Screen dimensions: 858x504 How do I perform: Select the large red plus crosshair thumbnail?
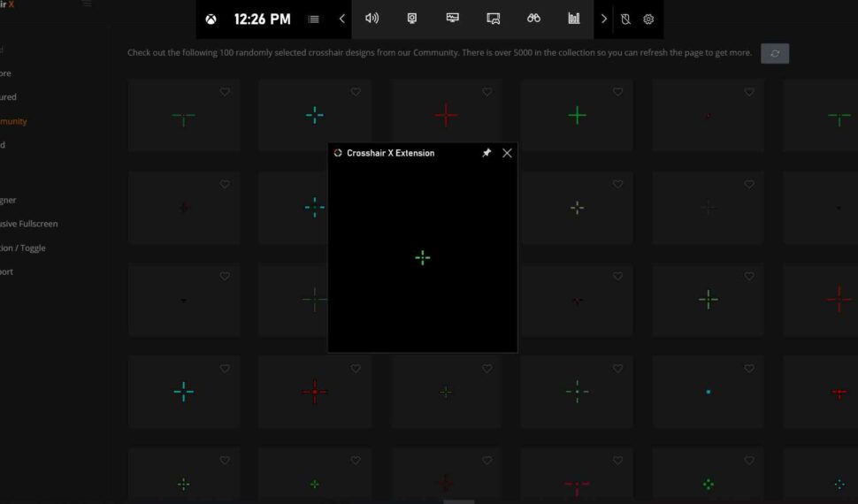tap(446, 115)
